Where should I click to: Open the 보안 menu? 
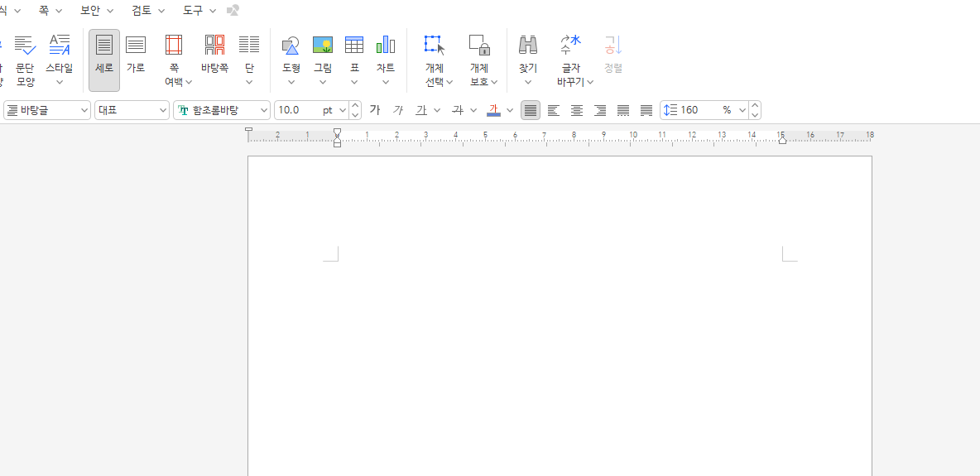[97, 11]
